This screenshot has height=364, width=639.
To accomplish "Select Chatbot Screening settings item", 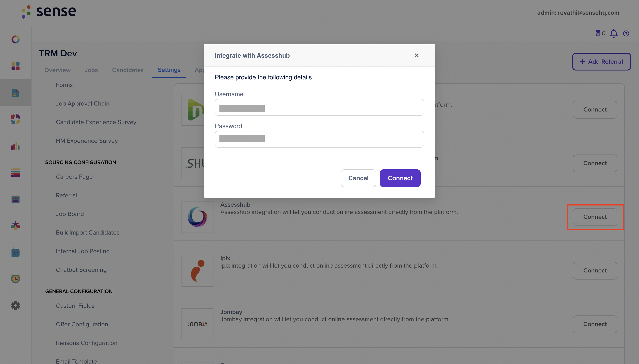I will [81, 270].
